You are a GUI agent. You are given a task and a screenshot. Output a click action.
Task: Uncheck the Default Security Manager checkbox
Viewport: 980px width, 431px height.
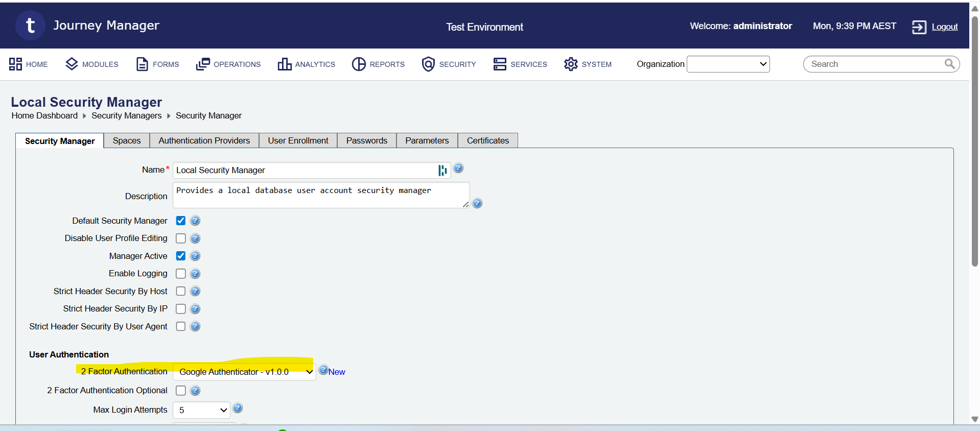tap(181, 221)
